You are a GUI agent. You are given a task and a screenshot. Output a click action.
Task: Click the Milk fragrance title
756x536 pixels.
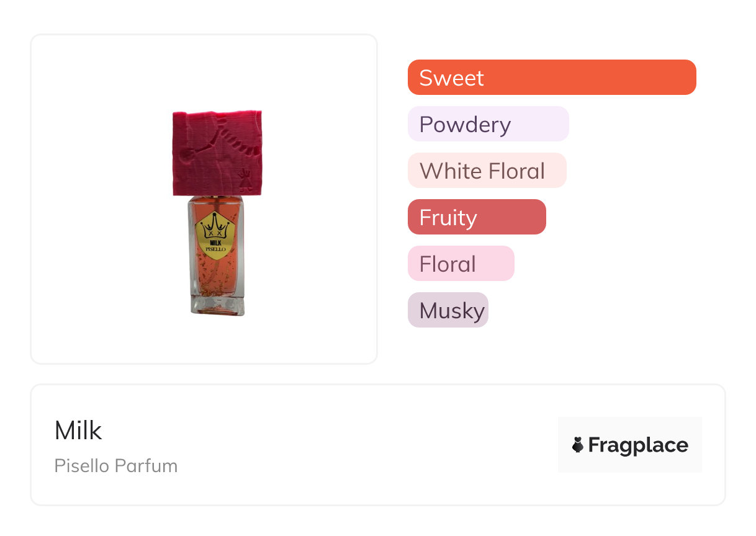78,431
